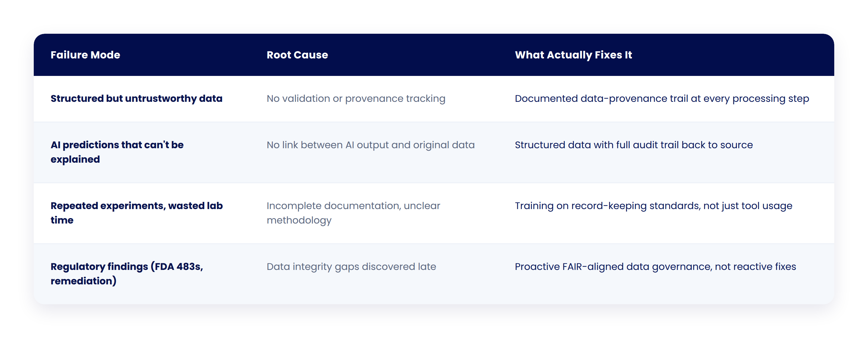Image resolution: width=868 pixels, height=338 pixels.
Task: Click Structured data with full audit trail
Action: 634,145
